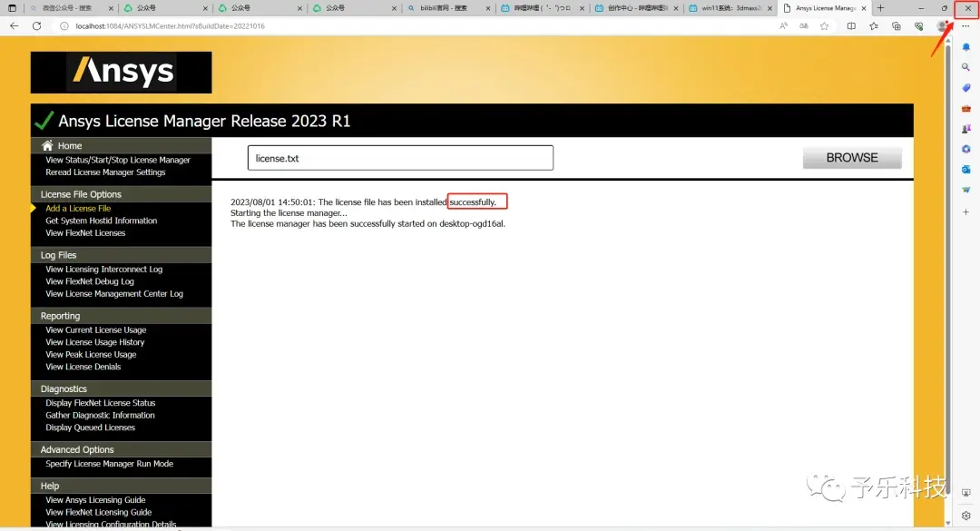Open Edge sidebar shopping tag
The height and width of the screenshot is (531, 980).
pyautogui.click(x=965, y=88)
